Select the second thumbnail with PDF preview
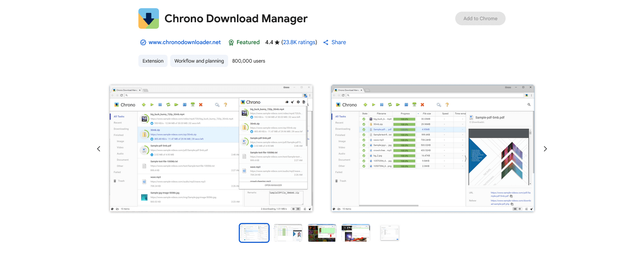644x263 pixels. click(x=288, y=233)
